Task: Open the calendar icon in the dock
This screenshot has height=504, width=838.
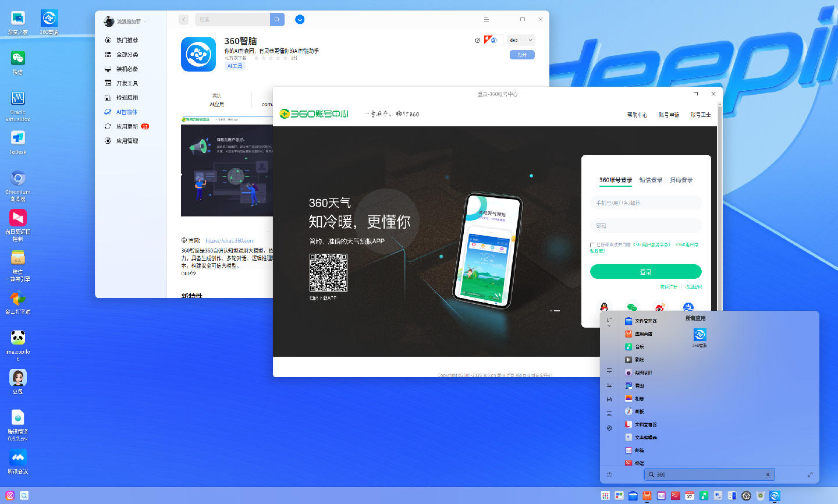Action: click(x=689, y=496)
